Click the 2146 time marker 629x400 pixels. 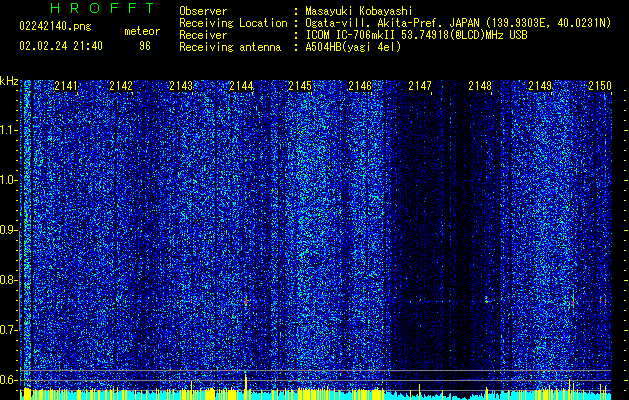360,86
